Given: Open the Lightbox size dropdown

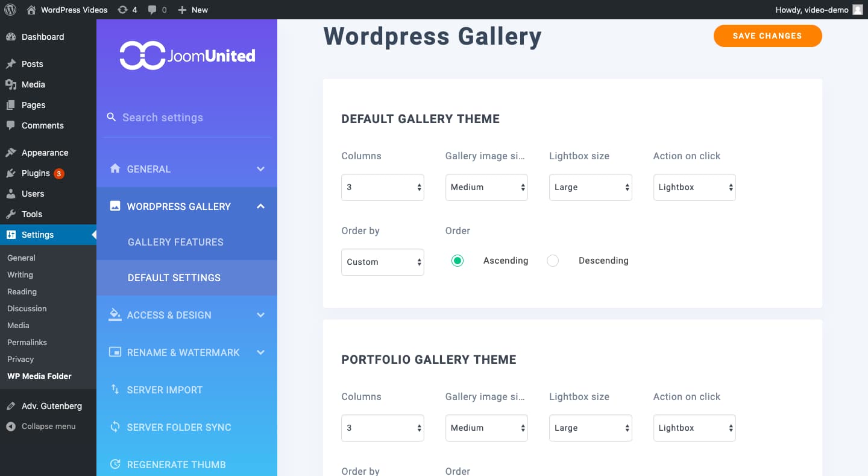Looking at the screenshot, I should click(590, 187).
